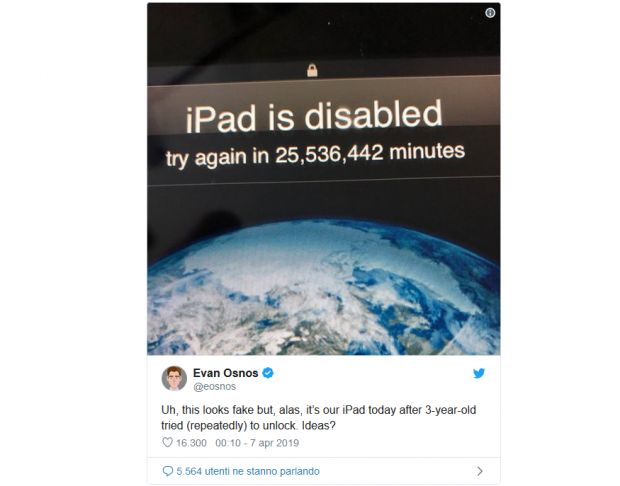Click the 'try again in 25,536,442 minutes' text
620x486 pixels.
[315, 155]
